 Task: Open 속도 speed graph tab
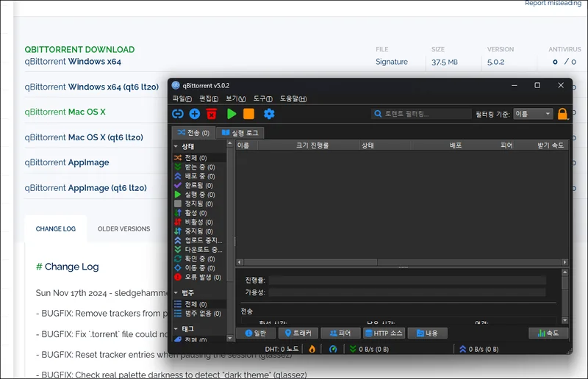pos(548,333)
